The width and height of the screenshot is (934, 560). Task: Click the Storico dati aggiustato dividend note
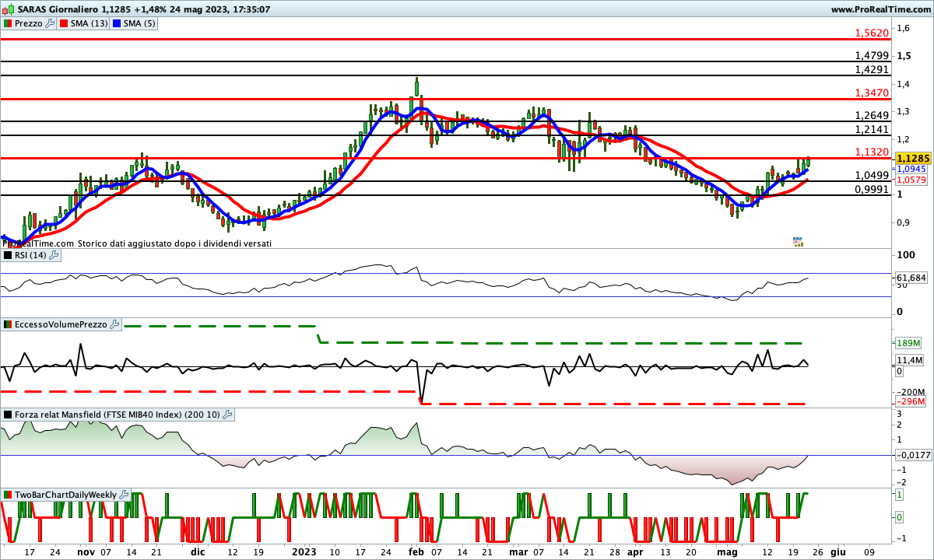click(x=175, y=243)
